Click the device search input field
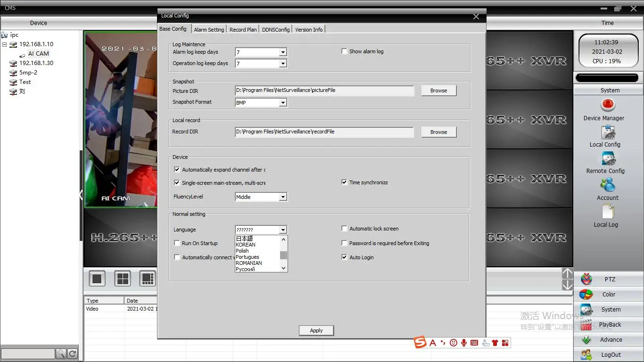Viewport: 644px width, 362px height. click(x=28, y=354)
